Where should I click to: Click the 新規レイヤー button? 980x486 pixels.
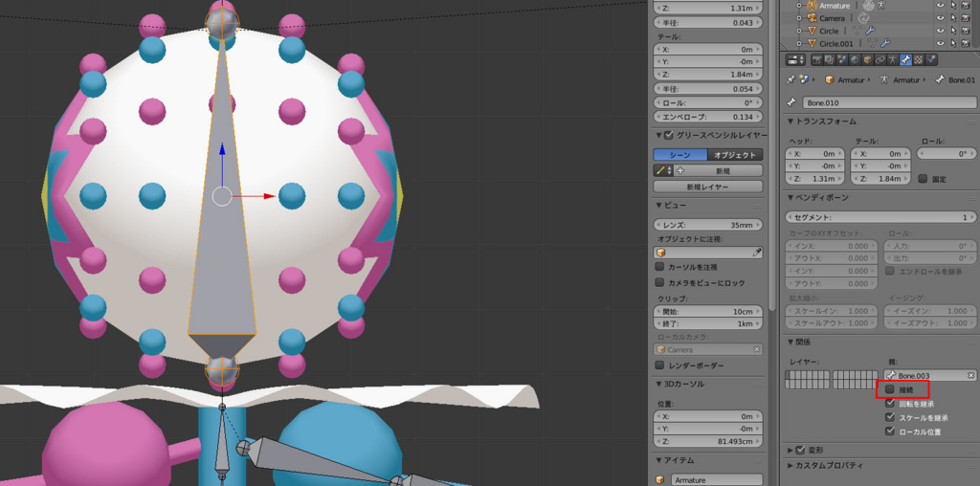click(x=708, y=187)
